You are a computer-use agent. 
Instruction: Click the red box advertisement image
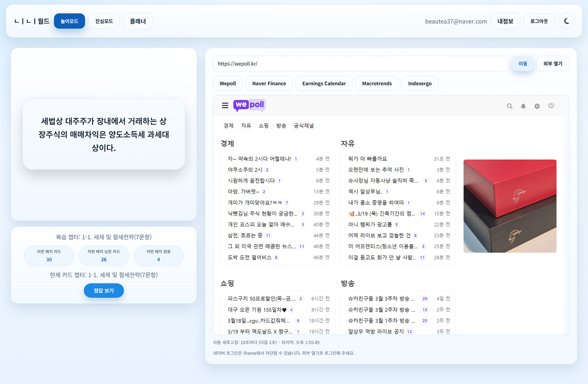[x=510, y=206]
